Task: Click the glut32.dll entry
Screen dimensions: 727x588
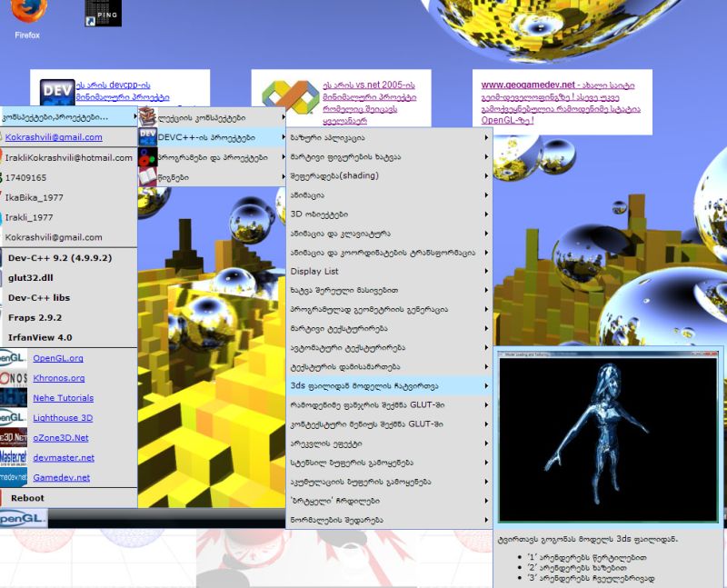Action: coord(69,278)
